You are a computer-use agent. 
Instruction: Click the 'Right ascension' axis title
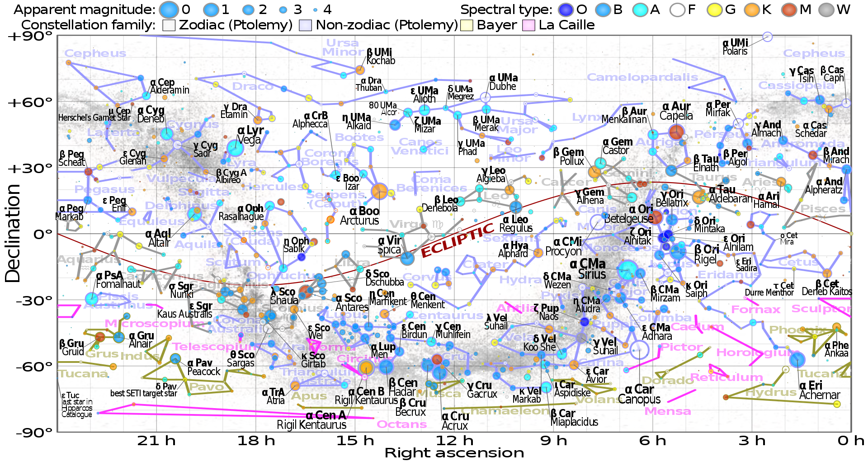click(x=454, y=453)
